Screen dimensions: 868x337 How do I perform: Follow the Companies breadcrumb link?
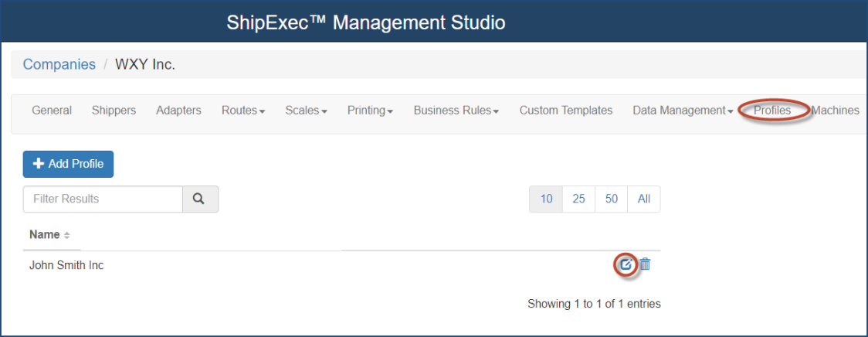[59, 64]
